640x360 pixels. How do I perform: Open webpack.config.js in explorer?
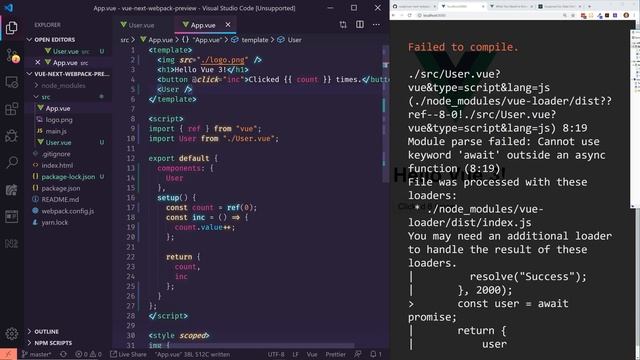68,211
